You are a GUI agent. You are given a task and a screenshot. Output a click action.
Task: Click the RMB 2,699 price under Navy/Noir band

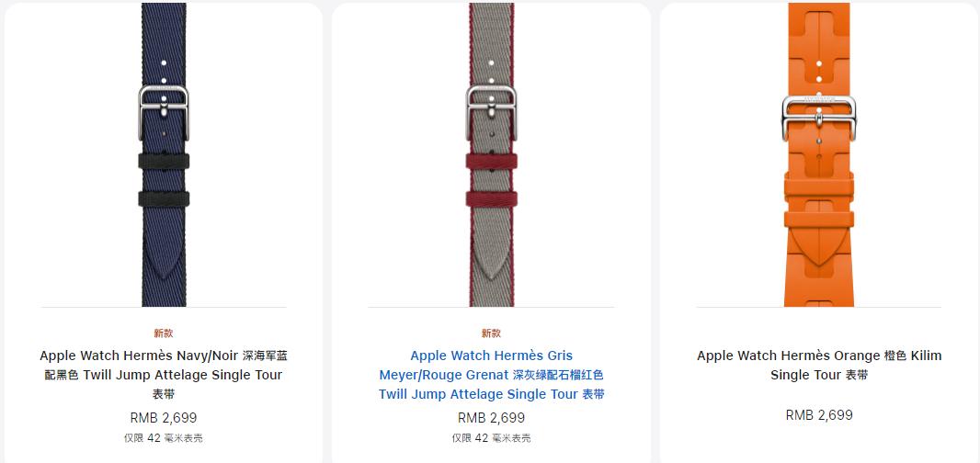click(x=164, y=418)
